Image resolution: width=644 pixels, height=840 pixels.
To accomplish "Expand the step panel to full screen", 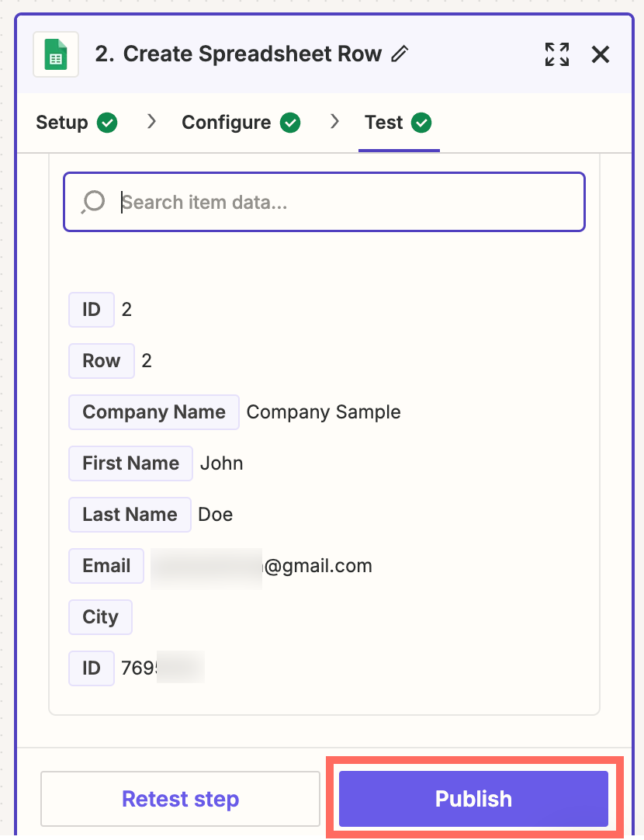I will [x=556, y=54].
